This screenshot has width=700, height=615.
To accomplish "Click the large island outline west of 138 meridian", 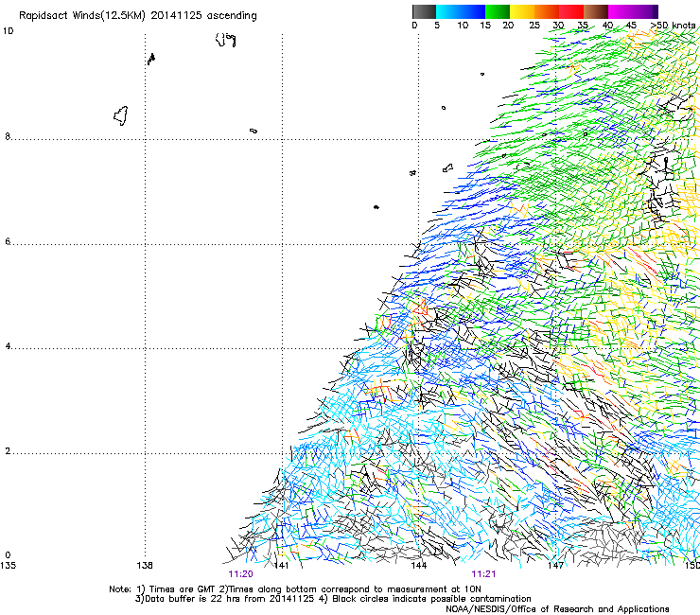I will [x=120, y=115].
